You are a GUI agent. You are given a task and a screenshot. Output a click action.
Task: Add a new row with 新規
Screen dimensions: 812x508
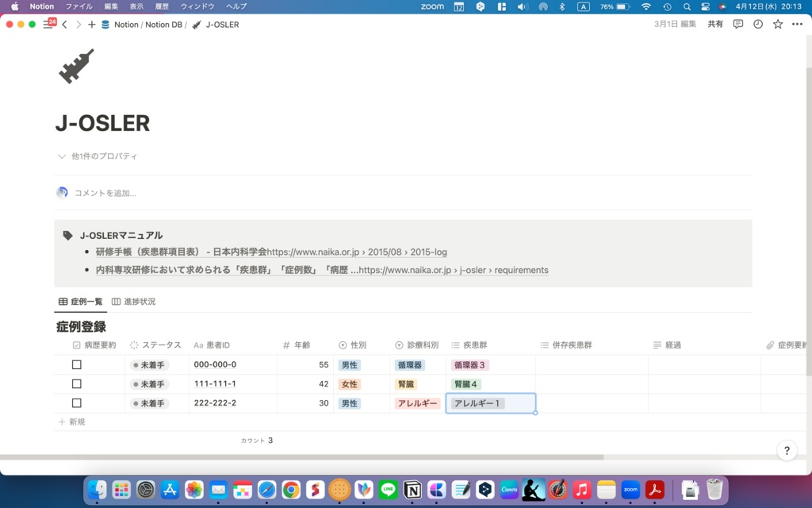point(72,422)
